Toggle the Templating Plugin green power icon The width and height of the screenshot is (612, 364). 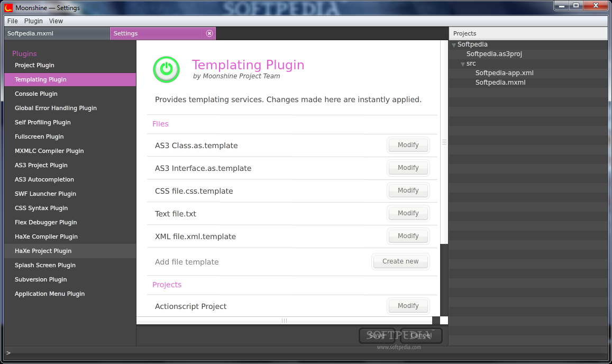166,69
